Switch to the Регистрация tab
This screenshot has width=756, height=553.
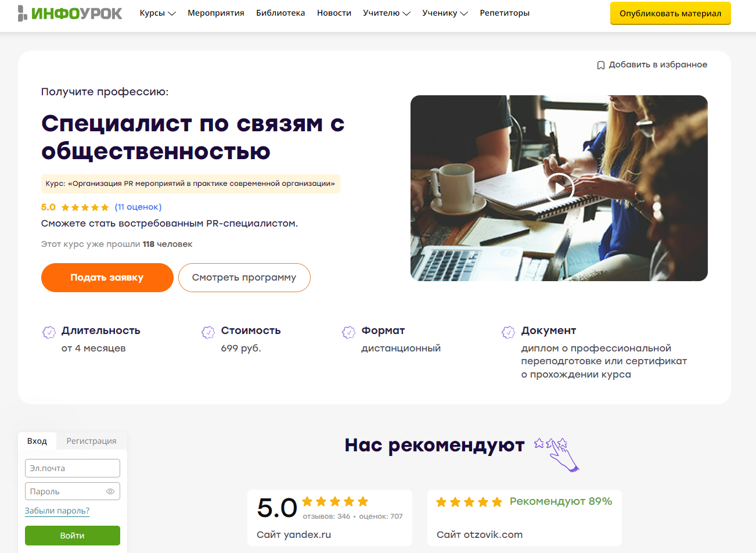click(x=91, y=441)
